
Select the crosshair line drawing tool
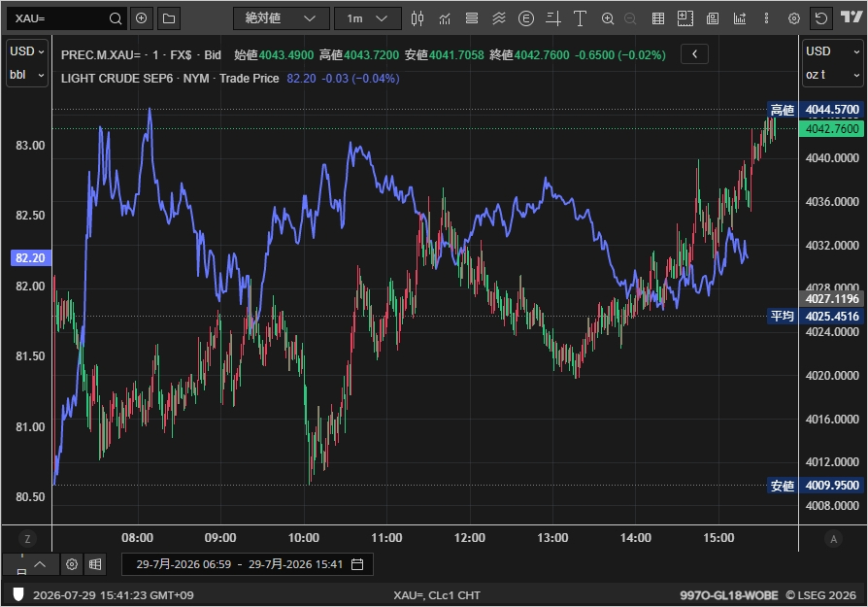pos(553,18)
